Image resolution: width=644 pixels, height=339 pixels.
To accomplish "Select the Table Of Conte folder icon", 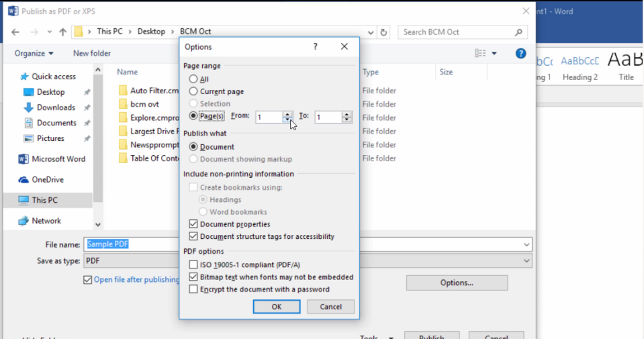I will pos(123,158).
